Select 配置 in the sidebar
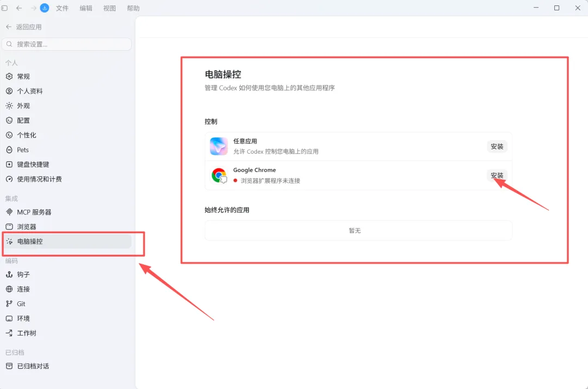 (x=67, y=120)
